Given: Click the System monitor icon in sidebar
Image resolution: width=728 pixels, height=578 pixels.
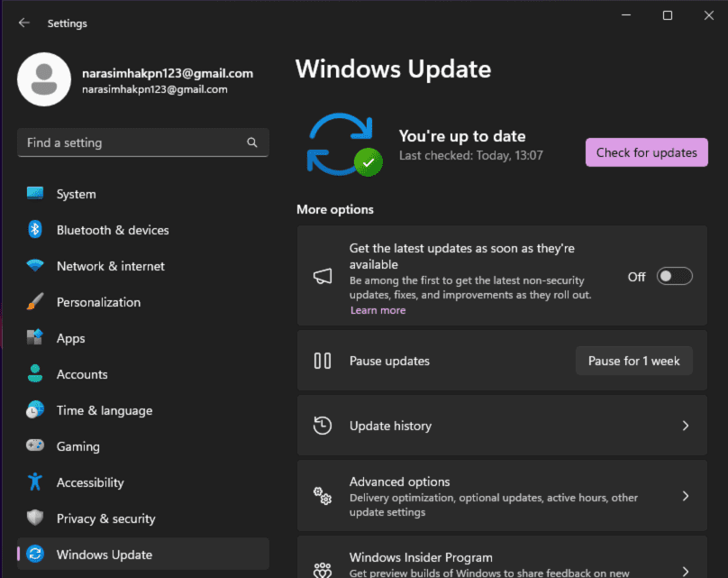Looking at the screenshot, I should 35,194.
